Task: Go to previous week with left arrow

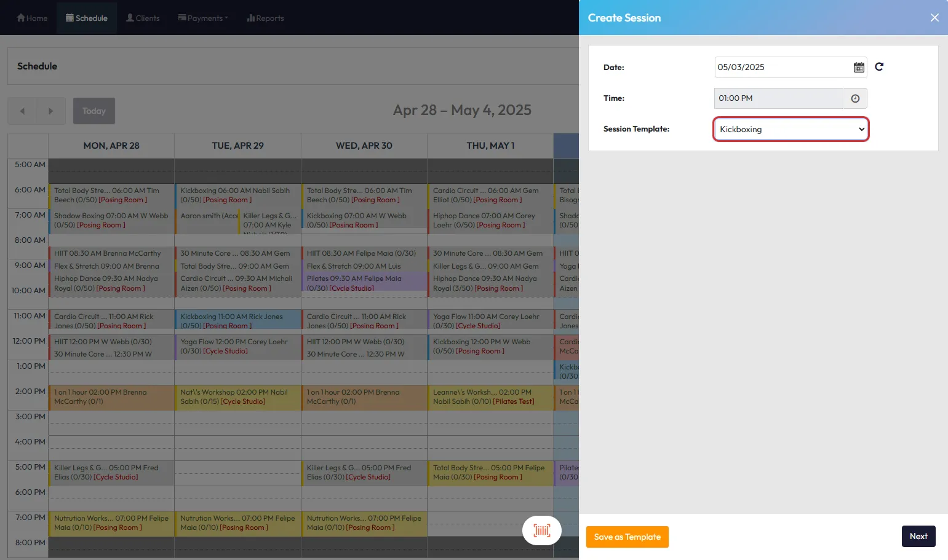Action: (22, 111)
